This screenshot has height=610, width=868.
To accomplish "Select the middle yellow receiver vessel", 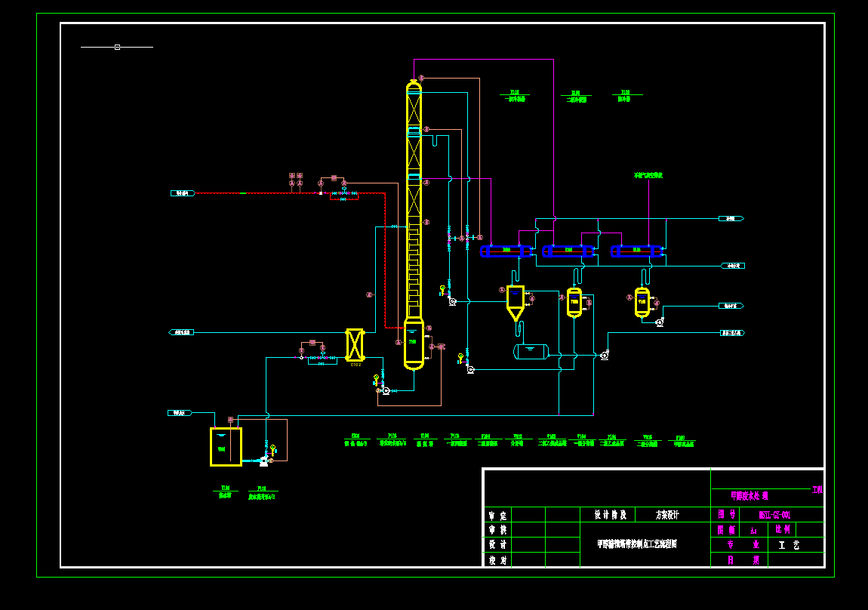I will click(574, 303).
